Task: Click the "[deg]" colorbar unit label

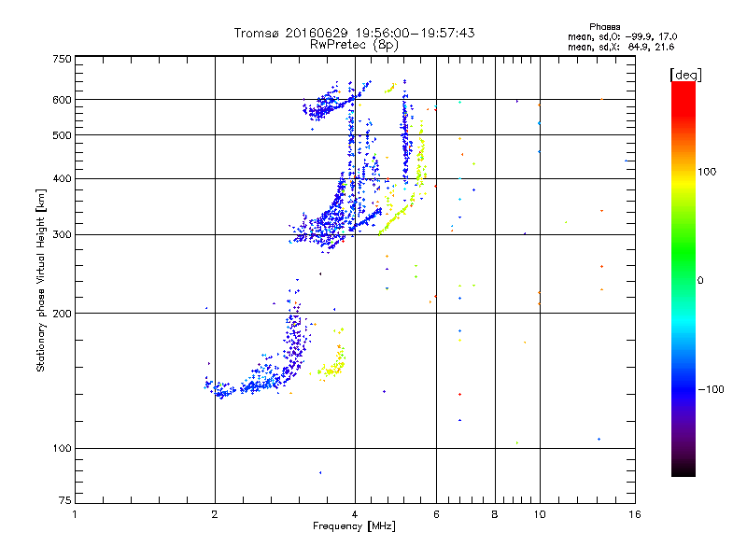Action: click(685, 75)
